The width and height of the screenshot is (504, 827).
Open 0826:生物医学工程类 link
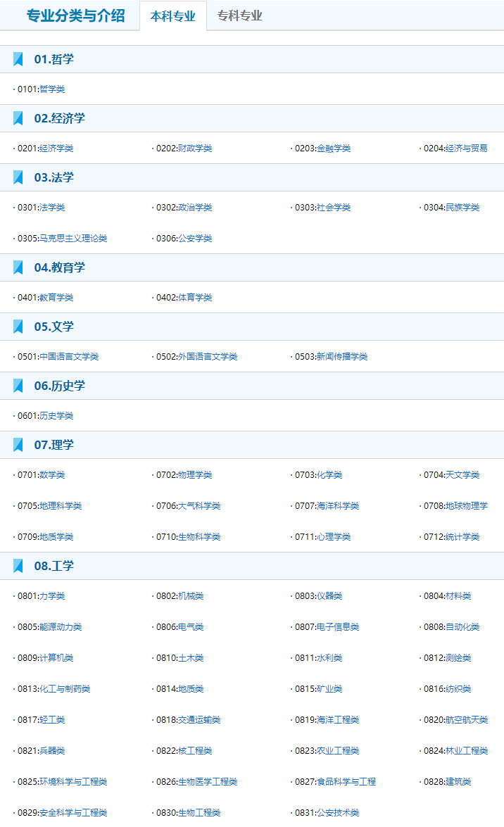pyautogui.click(x=197, y=782)
